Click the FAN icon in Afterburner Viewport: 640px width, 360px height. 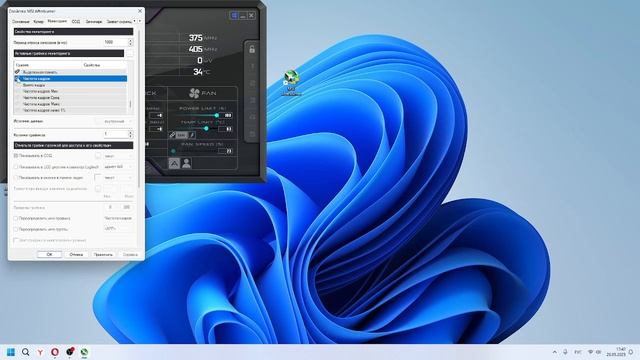click(194, 93)
